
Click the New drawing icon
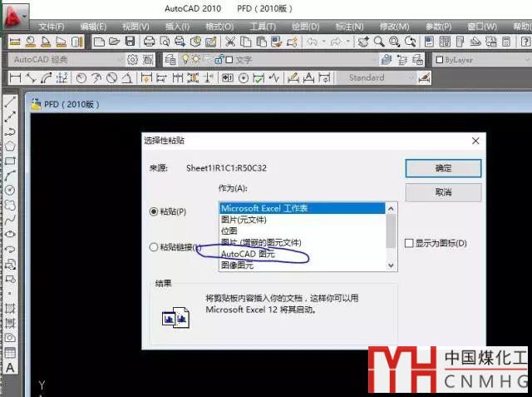tap(99, 42)
